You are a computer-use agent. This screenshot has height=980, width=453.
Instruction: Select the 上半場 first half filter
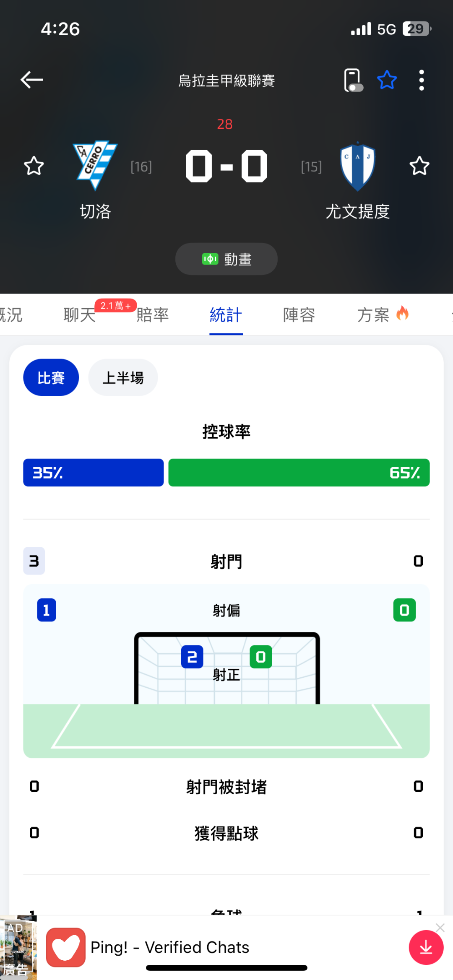click(123, 377)
